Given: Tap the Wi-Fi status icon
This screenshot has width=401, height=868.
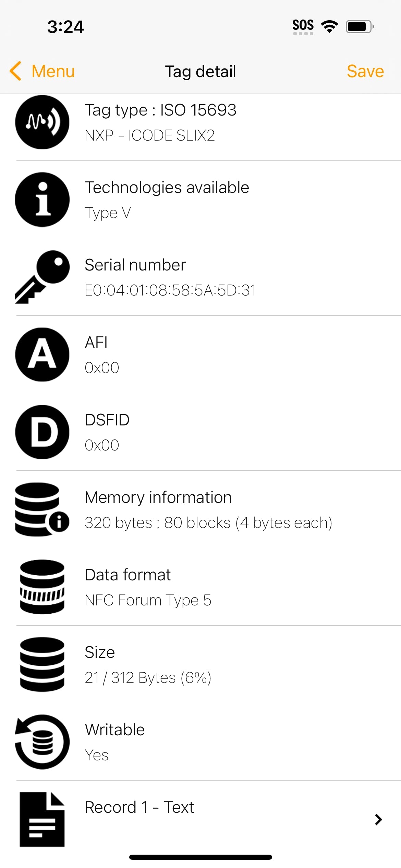Looking at the screenshot, I should (329, 26).
